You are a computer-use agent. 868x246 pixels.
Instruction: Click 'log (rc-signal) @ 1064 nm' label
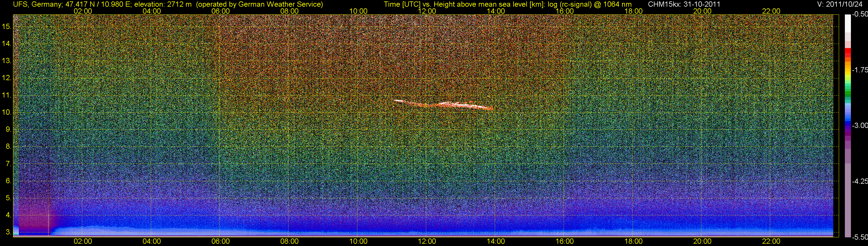click(x=590, y=4)
